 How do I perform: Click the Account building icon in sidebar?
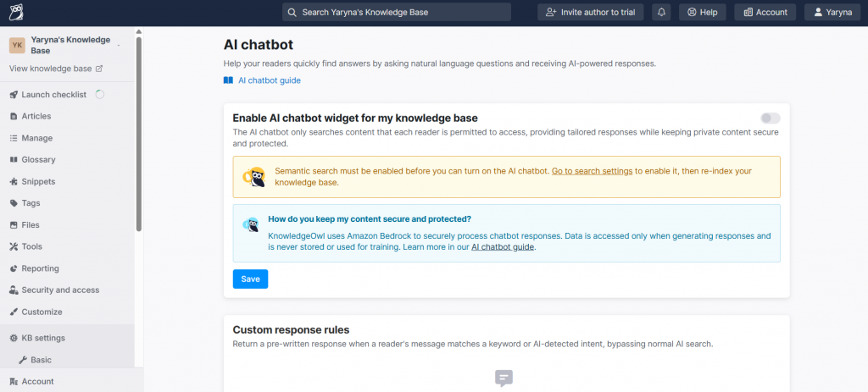coord(14,382)
